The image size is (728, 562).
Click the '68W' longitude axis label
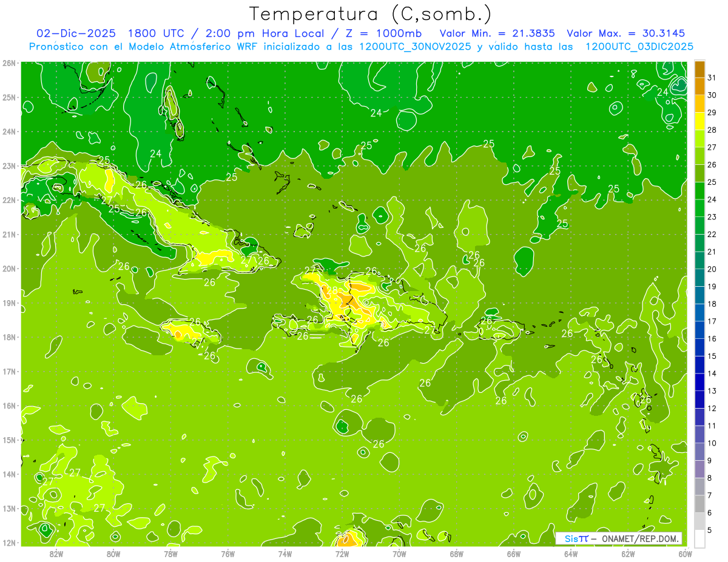coord(457,554)
